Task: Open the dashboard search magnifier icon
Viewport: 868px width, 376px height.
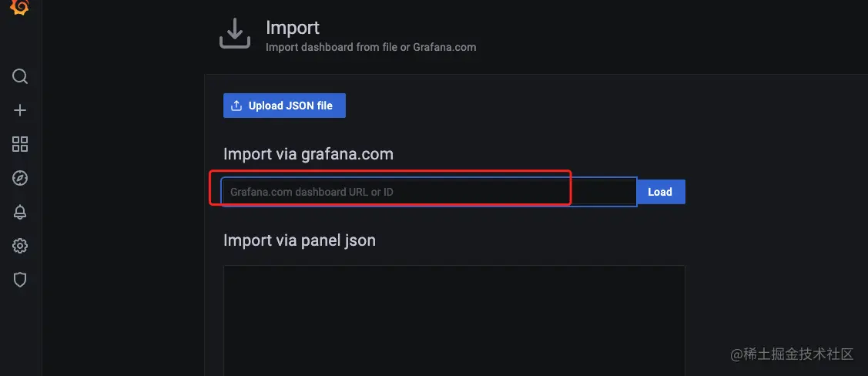Action: click(x=20, y=76)
